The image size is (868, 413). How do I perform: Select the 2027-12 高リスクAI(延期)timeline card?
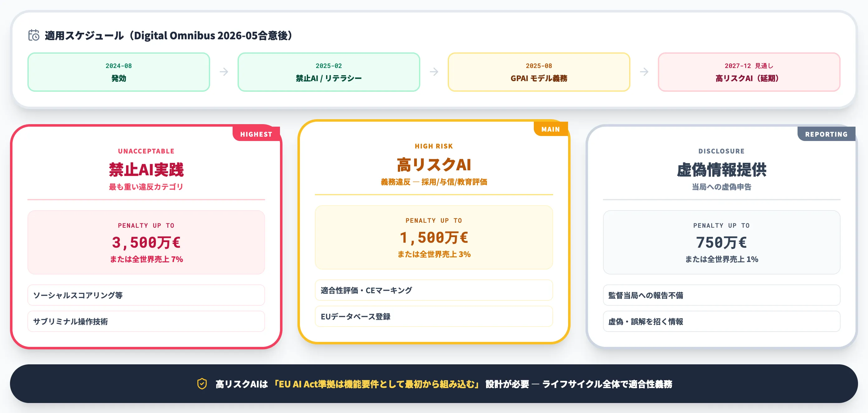click(749, 72)
